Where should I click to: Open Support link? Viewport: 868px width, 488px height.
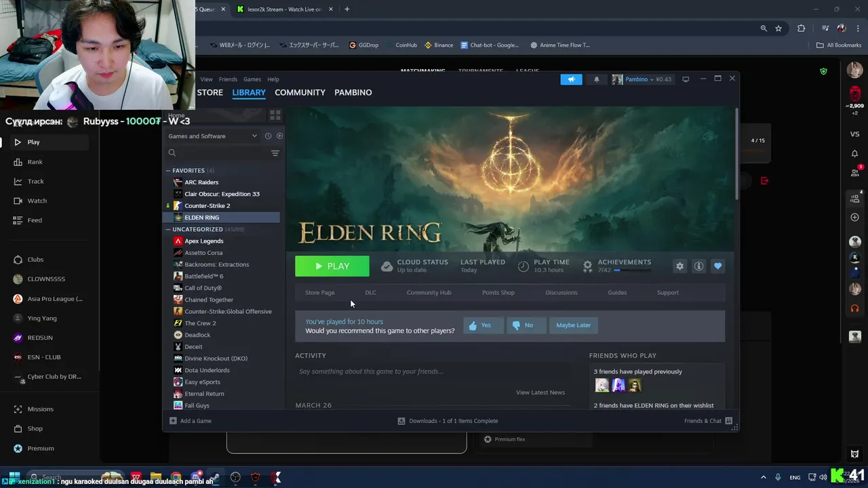(x=668, y=293)
